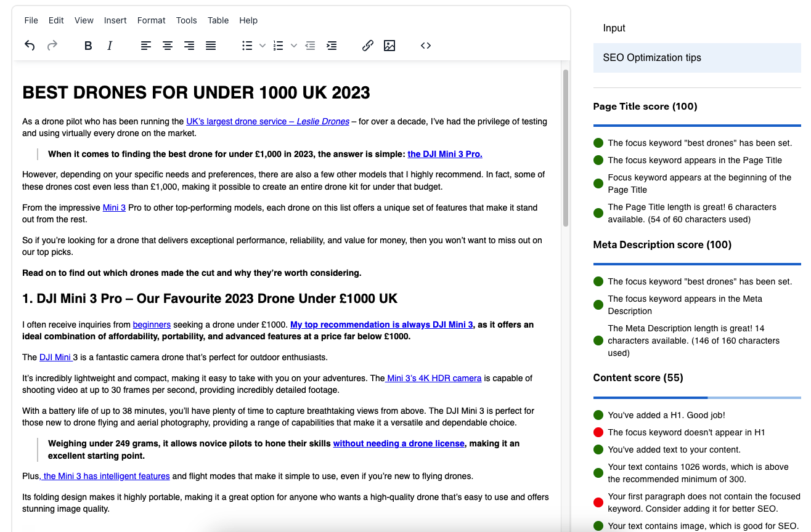
Task: Align text left
Action: pos(146,46)
